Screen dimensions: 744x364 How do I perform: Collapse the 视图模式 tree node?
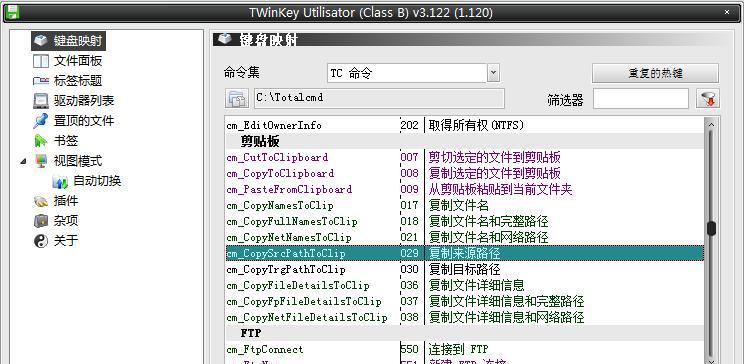pos(23,161)
